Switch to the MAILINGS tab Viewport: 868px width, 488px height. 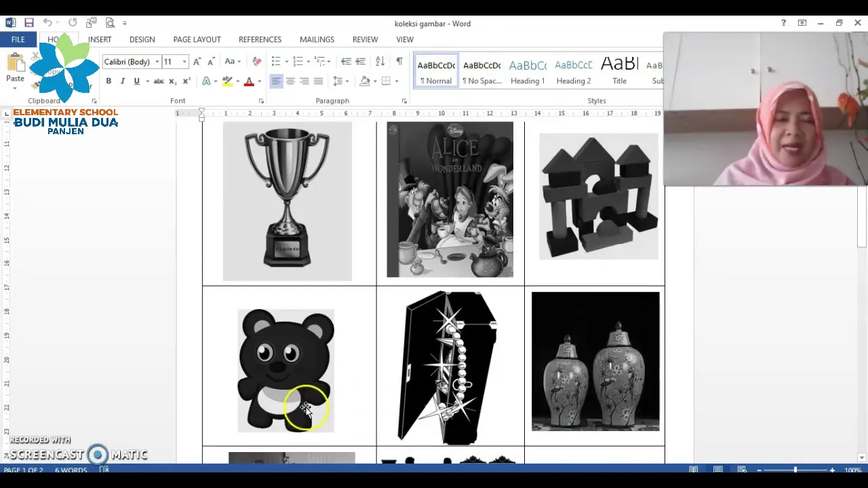317,39
